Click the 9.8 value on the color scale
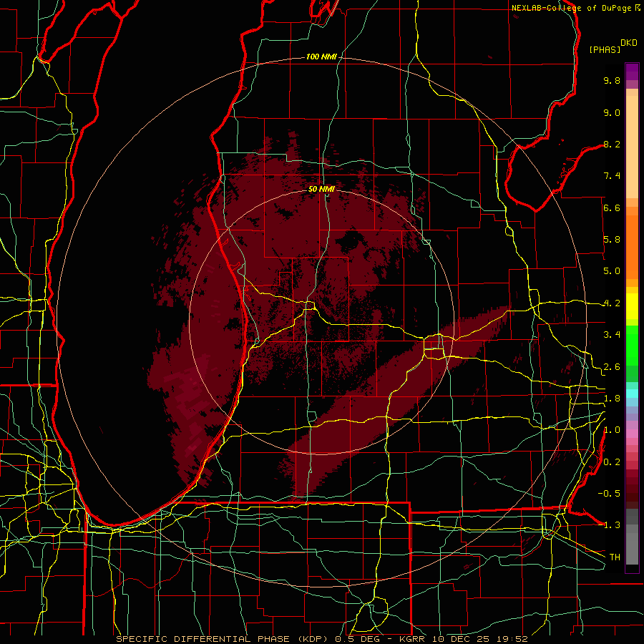 pyautogui.click(x=612, y=80)
